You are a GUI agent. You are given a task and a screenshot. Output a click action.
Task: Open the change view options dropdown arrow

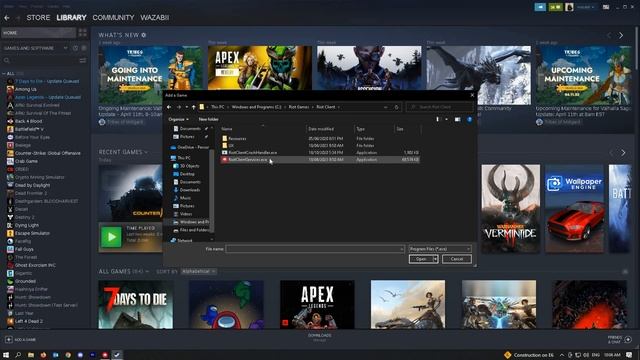[x=447, y=120]
